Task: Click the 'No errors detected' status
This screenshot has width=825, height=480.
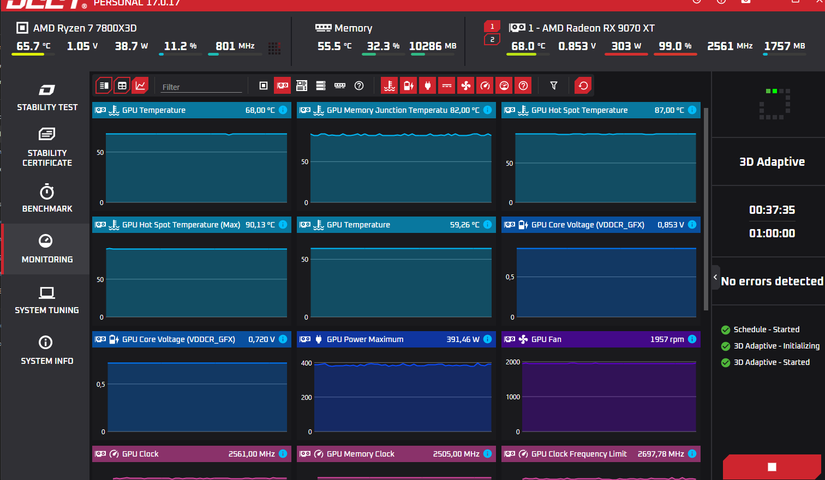Action: [772, 282]
